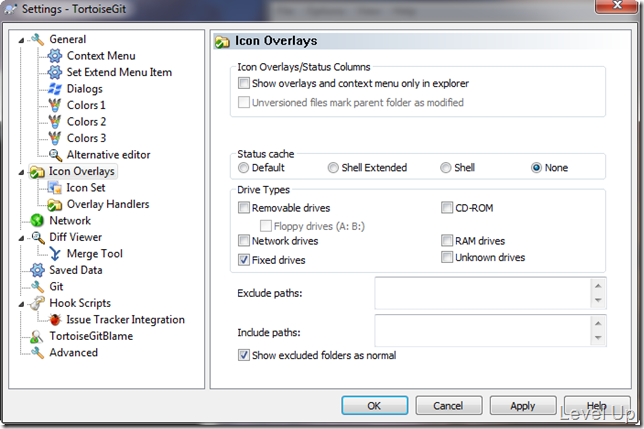Click Exclude paths scrollbar up arrow
The image size is (644, 429).
coord(598,286)
